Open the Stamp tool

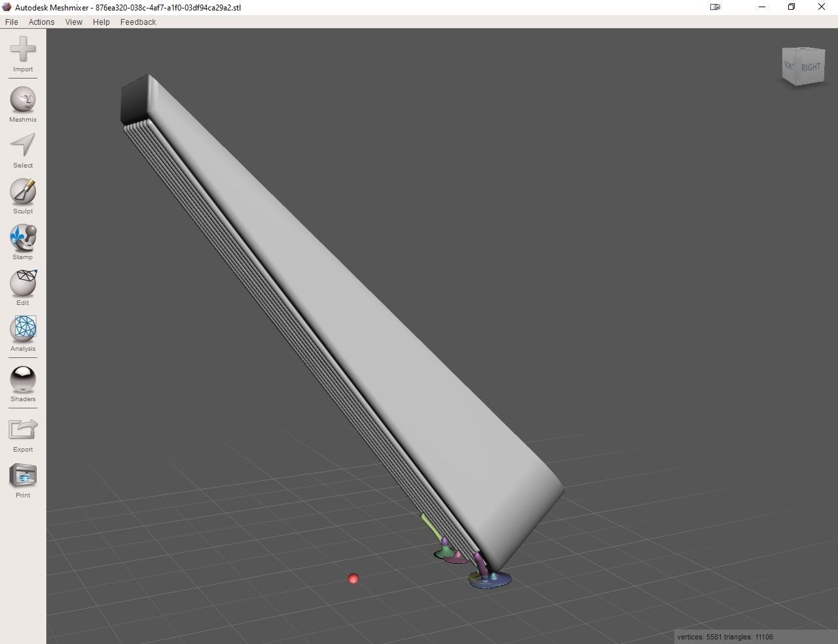point(23,238)
